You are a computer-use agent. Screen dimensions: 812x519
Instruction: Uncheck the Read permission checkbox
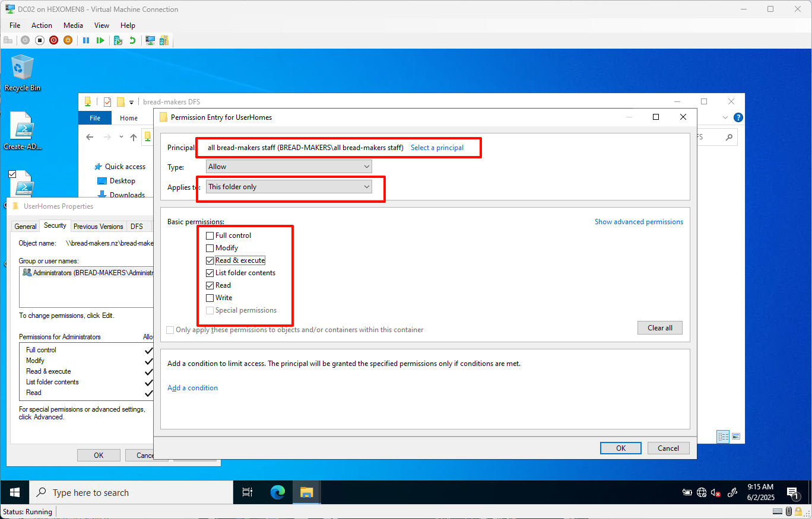[210, 285]
